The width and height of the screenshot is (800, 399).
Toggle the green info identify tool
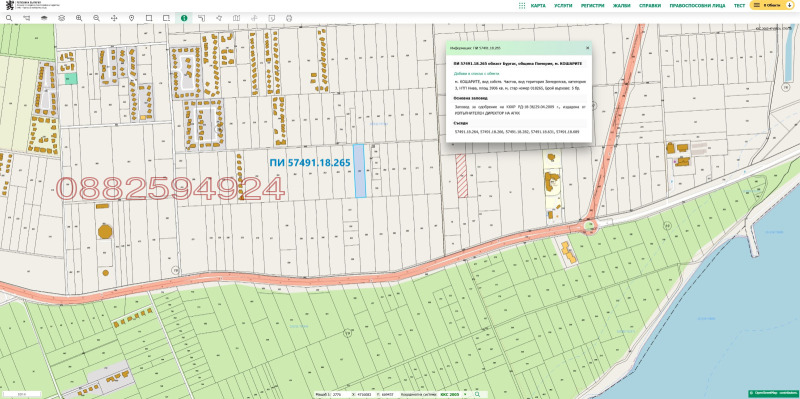point(184,18)
